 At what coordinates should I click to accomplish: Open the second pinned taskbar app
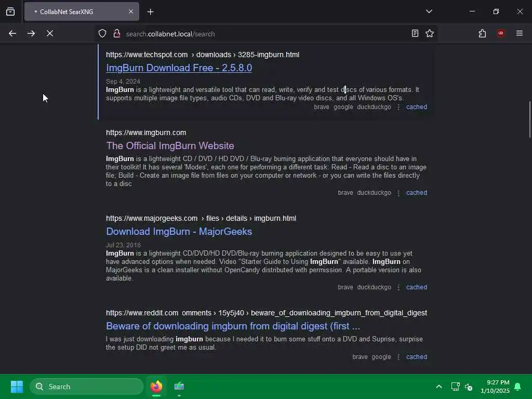pyautogui.click(x=179, y=387)
